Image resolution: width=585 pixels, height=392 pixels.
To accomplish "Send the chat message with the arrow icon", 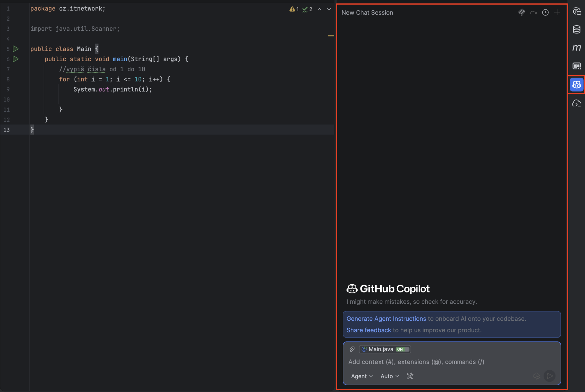I will coord(549,376).
